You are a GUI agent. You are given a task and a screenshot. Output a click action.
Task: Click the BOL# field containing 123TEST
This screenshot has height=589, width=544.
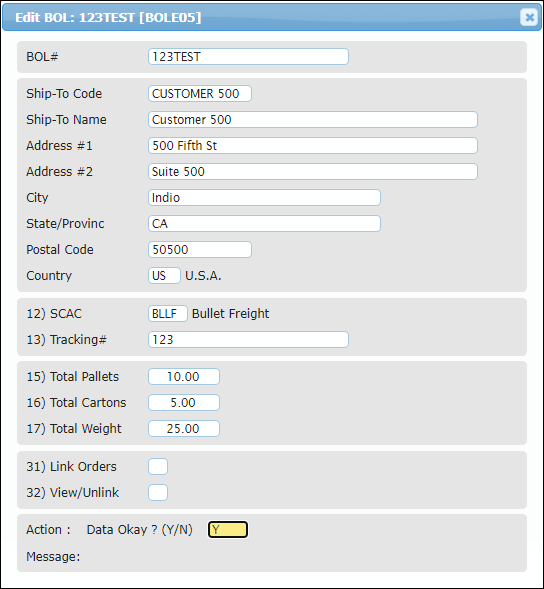click(x=248, y=57)
